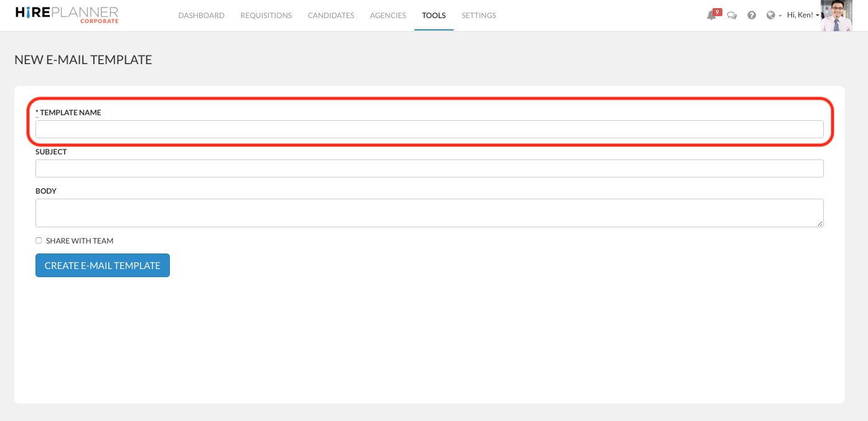Open the chat messages icon
The height and width of the screenshot is (421, 868).
tap(732, 16)
